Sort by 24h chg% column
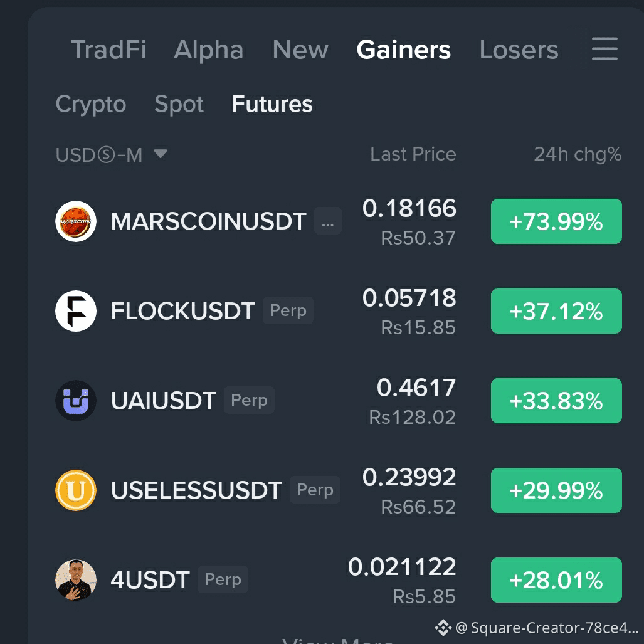644x644 pixels. 578,154
